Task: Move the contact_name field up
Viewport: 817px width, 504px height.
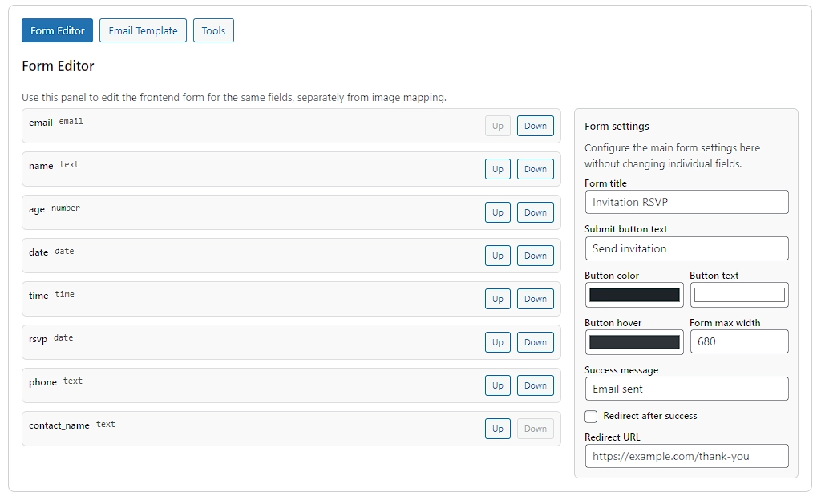Action: 497,429
